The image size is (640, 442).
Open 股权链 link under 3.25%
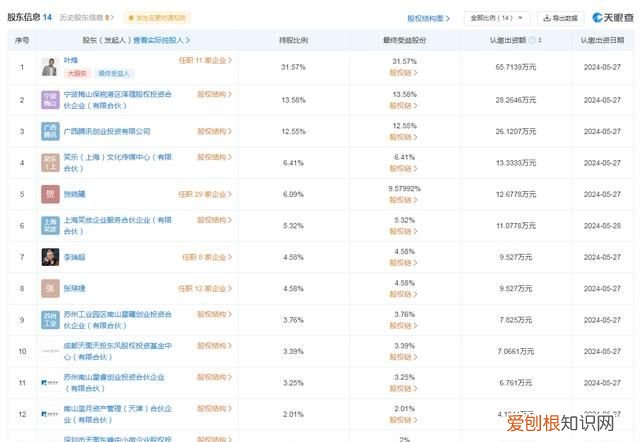click(x=403, y=389)
